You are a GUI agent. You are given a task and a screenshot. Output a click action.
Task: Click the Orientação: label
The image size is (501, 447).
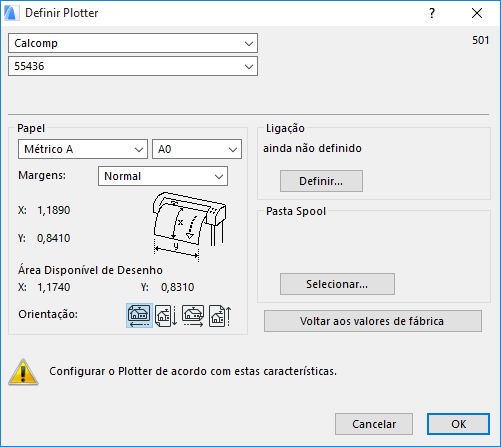point(48,314)
